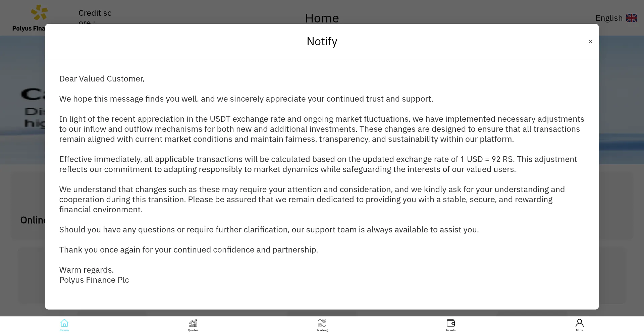Click the UK flag icon
The width and height of the screenshot is (644, 333).
coord(632,18)
